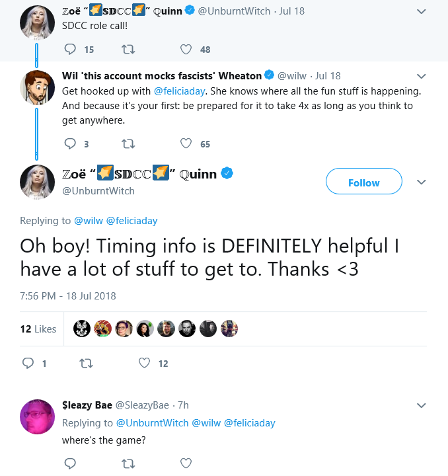Viewport: 448px width, 476px height.
Task: Open options chevron on first Zoë Quinn tweet
Action: [422, 11]
